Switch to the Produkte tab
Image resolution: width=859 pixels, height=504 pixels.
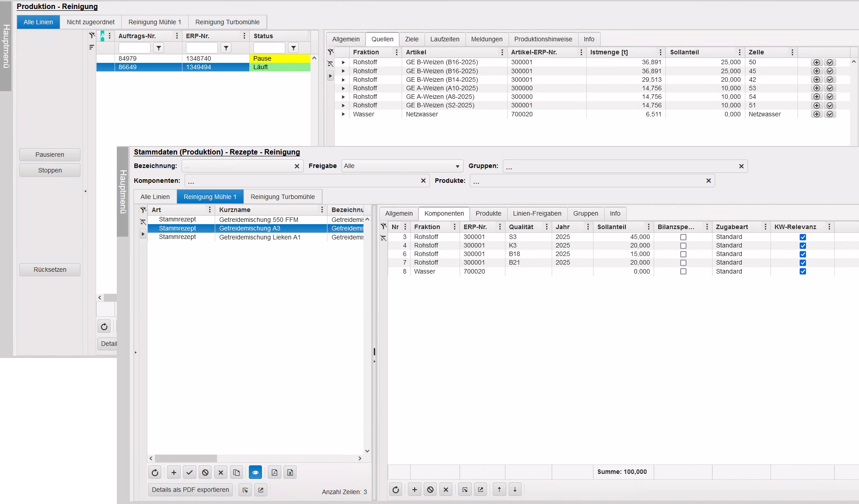(488, 213)
